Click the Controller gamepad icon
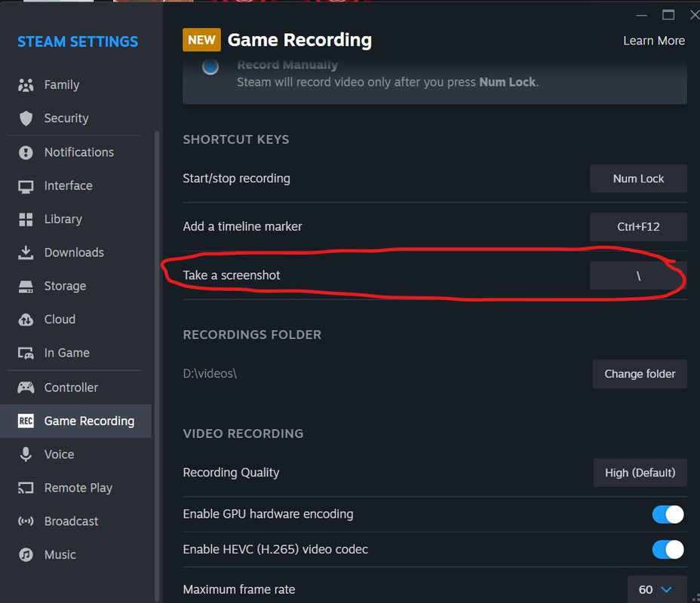Screen dimensions: 700x603 pos(26,387)
